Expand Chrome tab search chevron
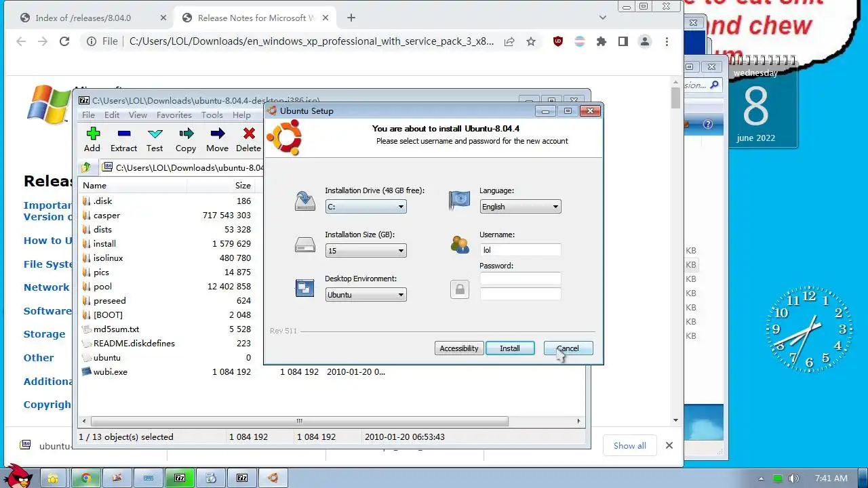This screenshot has height=488, width=868. click(603, 18)
